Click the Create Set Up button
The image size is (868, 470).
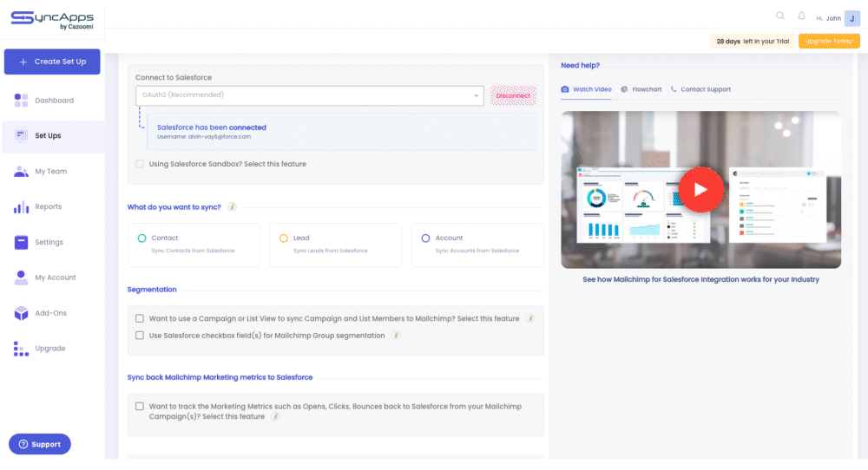pos(52,62)
